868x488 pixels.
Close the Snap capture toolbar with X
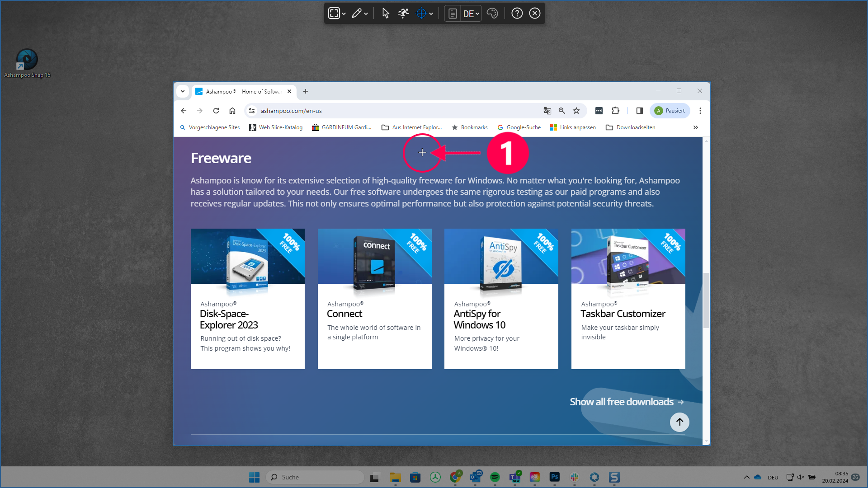[535, 13]
